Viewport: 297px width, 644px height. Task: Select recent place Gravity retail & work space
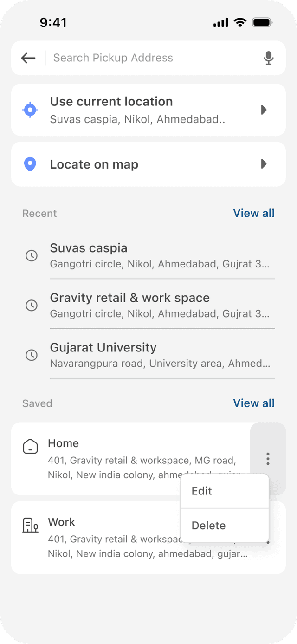(x=148, y=305)
